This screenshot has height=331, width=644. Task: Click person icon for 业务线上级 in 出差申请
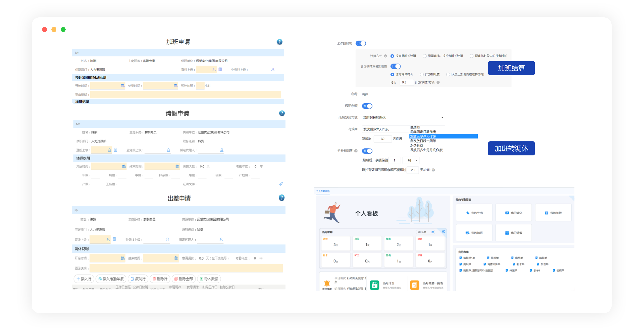[167, 239]
